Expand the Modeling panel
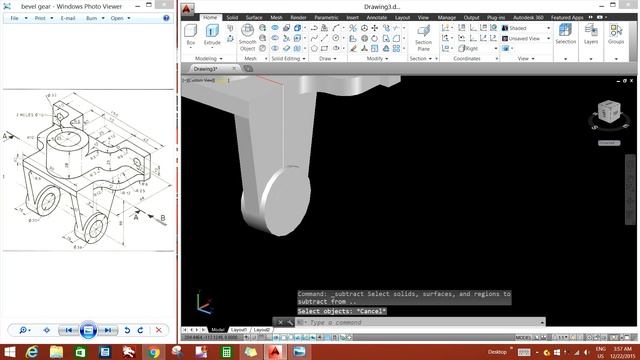Screen dimensions: 640x360 [x=209, y=59]
